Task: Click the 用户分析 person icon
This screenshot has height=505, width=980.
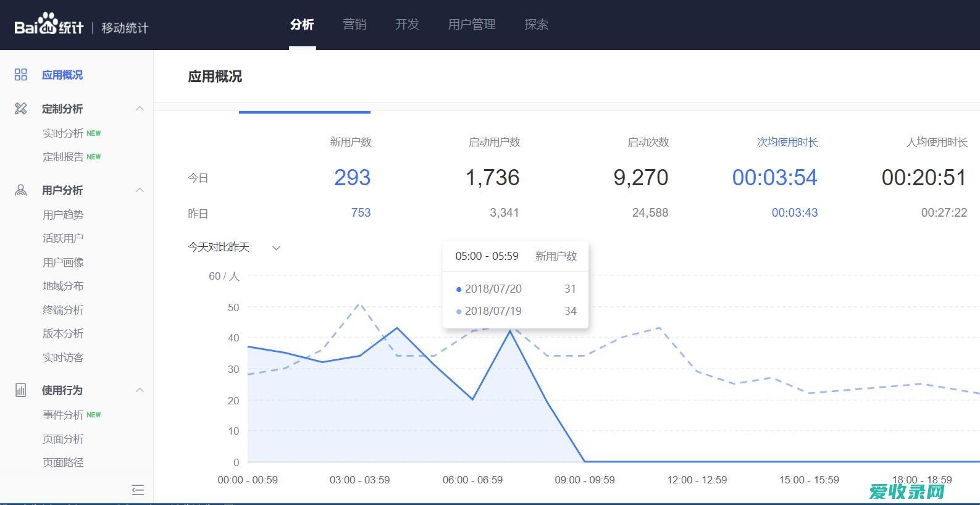Action: [x=21, y=190]
